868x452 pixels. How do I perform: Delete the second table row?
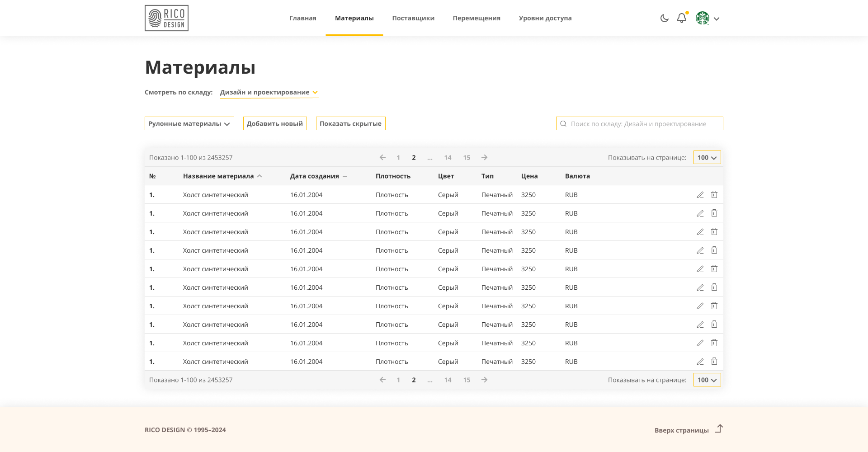point(714,213)
